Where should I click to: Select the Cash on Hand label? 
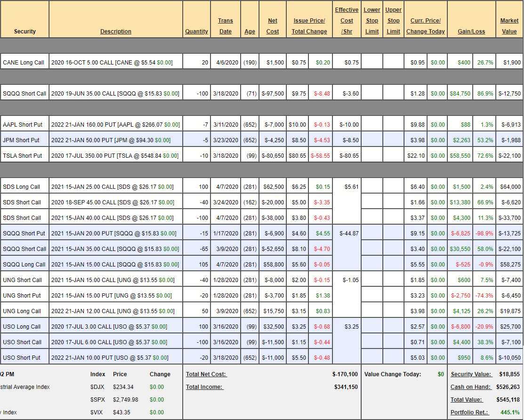click(471, 387)
